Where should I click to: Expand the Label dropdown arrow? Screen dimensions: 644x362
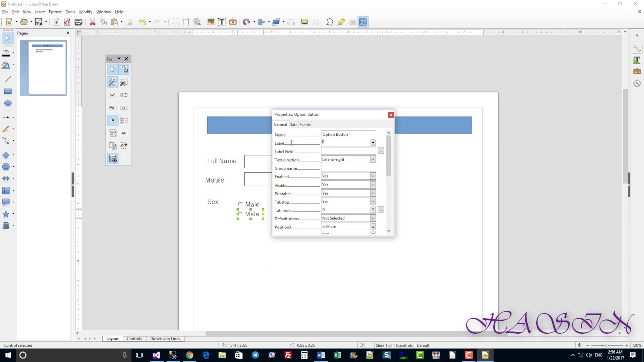(x=373, y=143)
